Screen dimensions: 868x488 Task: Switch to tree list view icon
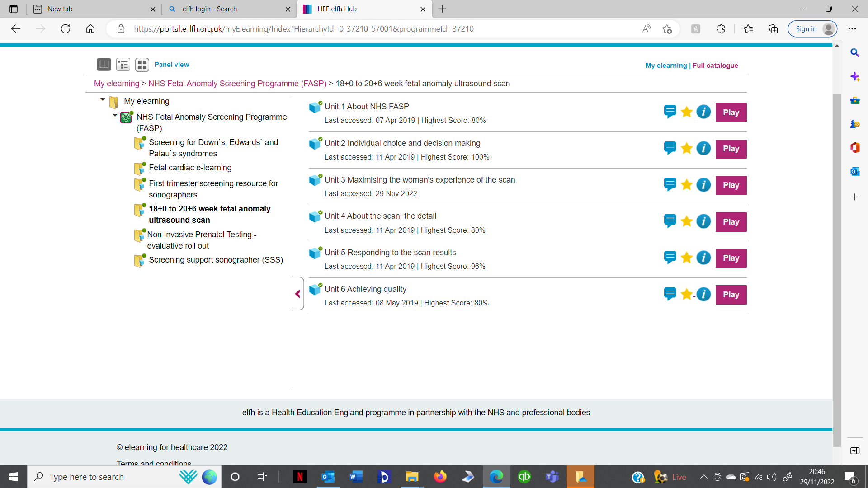click(123, 65)
